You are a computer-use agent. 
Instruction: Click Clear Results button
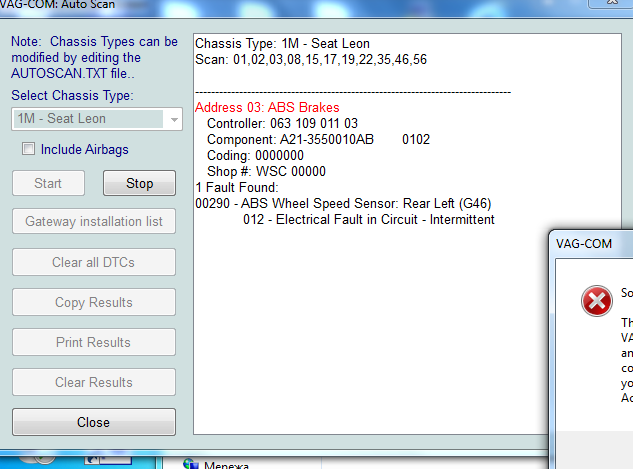coord(94,382)
